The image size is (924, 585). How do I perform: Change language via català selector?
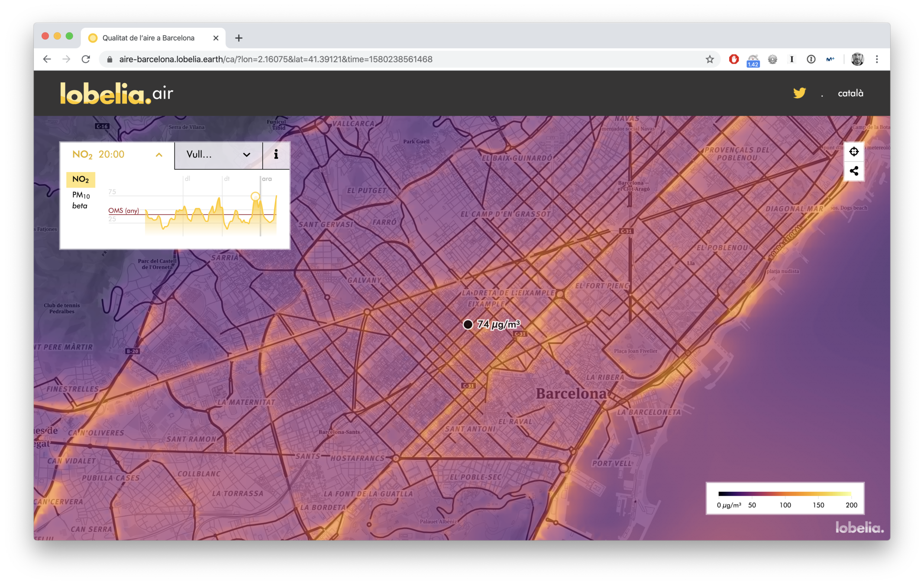(x=850, y=93)
